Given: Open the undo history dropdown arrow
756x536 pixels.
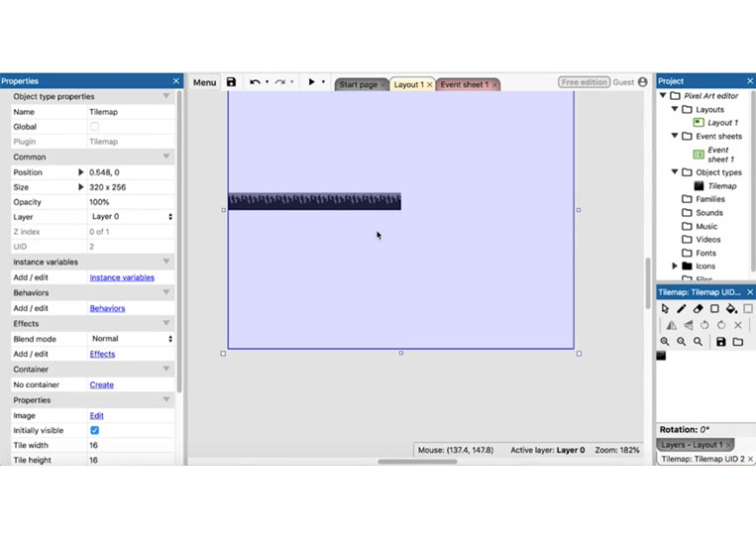Looking at the screenshot, I should click(x=268, y=82).
